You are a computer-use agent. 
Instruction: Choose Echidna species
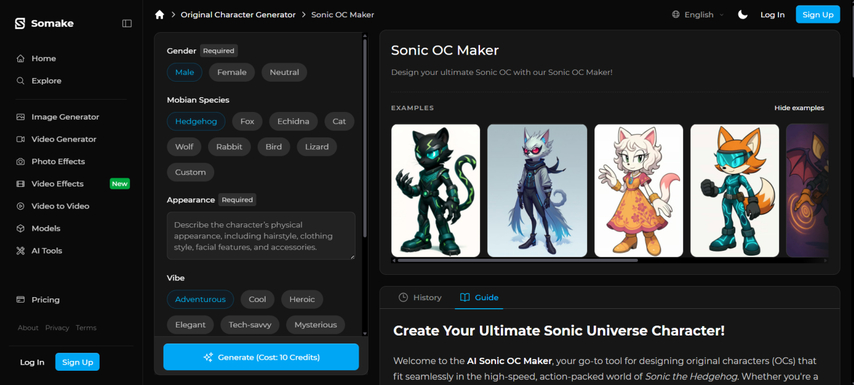point(293,121)
